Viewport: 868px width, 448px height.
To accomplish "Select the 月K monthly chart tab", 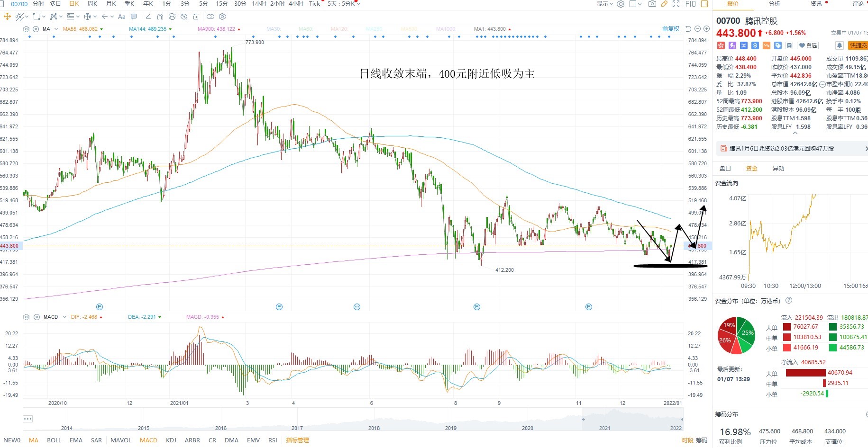I will click(111, 4).
